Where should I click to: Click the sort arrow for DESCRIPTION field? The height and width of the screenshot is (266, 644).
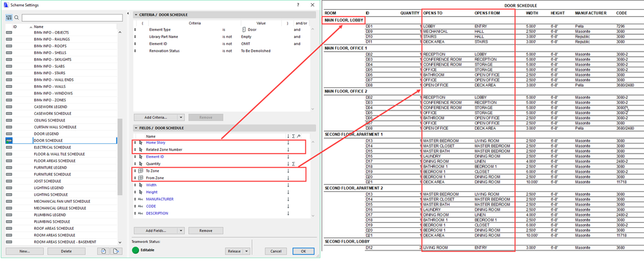288,213
